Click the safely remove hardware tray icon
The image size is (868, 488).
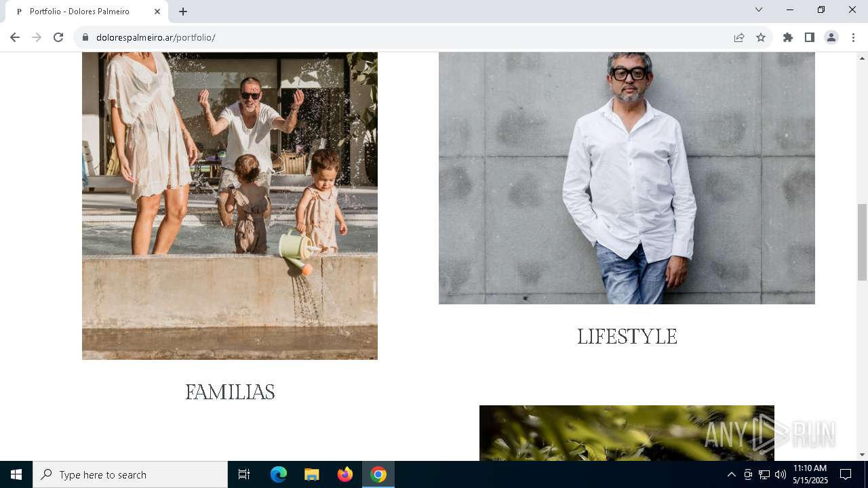point(748,474)
